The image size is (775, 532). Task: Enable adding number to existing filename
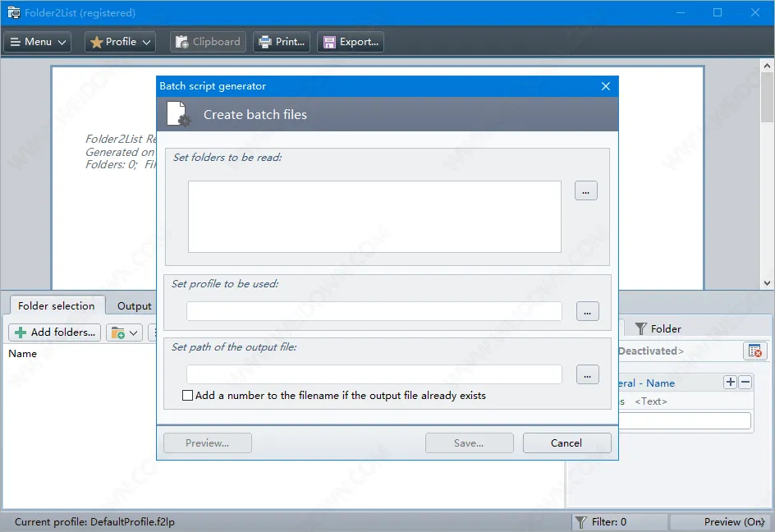pyautogui.click(x=187, y=396)
